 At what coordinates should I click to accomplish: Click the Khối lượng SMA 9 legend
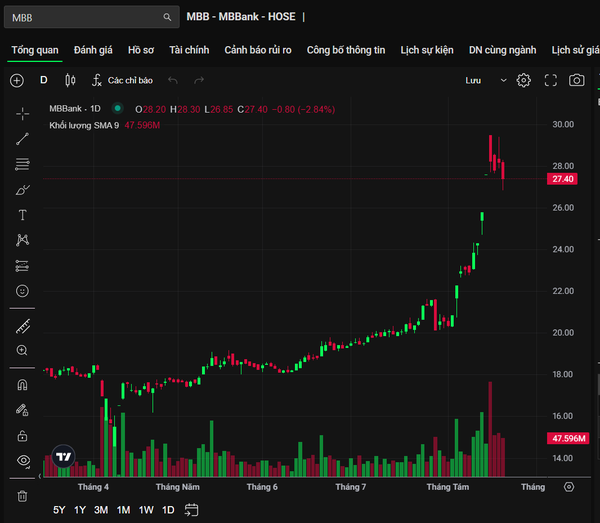84,125
